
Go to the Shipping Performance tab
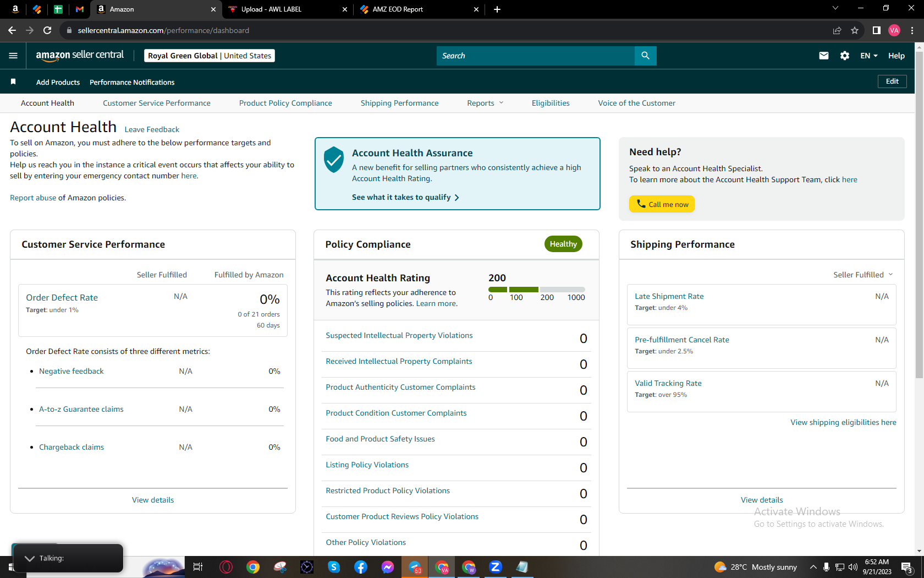[400, 103]
